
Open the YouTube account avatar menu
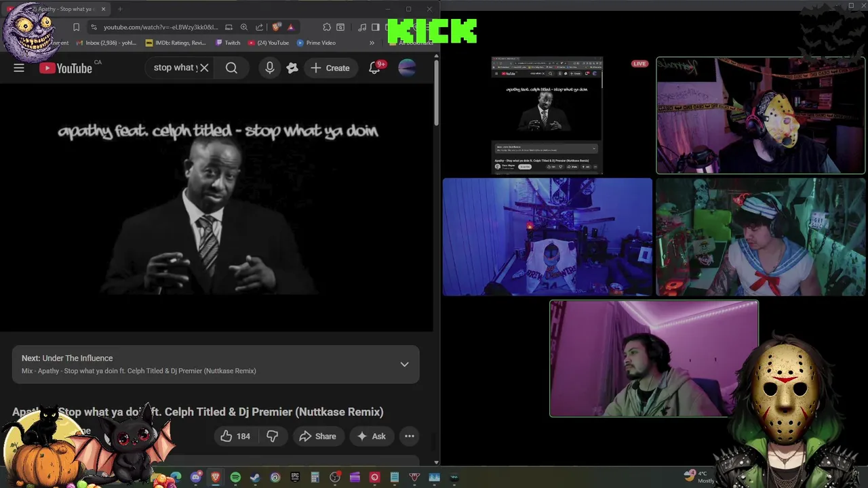click(x=407, y=68)
